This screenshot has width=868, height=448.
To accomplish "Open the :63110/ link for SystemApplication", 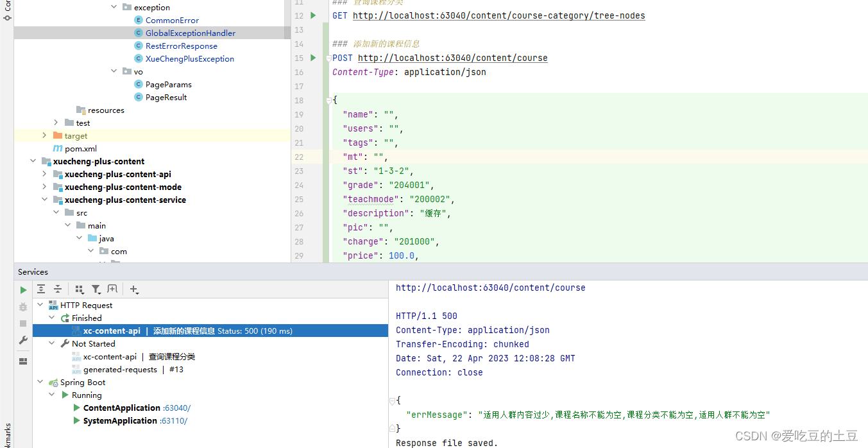I will pyautogui.click(x=174, y=421).
